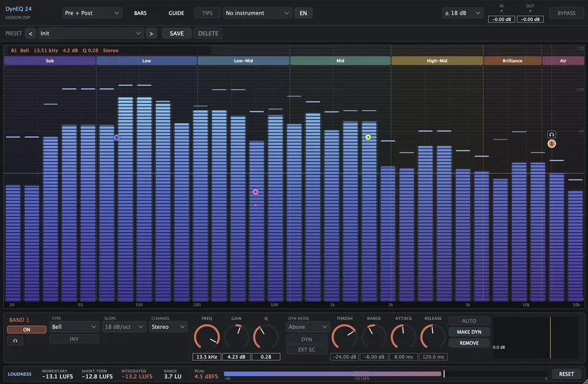Screen dimensions: 588x384
Task: Select green EQ band node 3
Action: pos(368,137)
